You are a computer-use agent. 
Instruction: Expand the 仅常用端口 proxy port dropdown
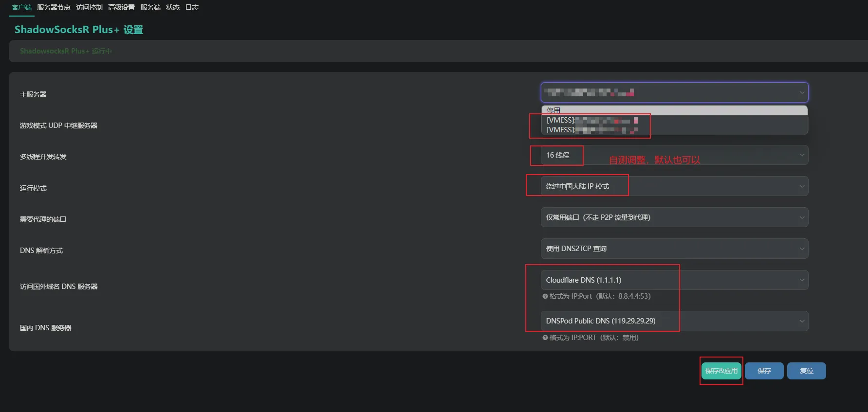tap(674, 217)
